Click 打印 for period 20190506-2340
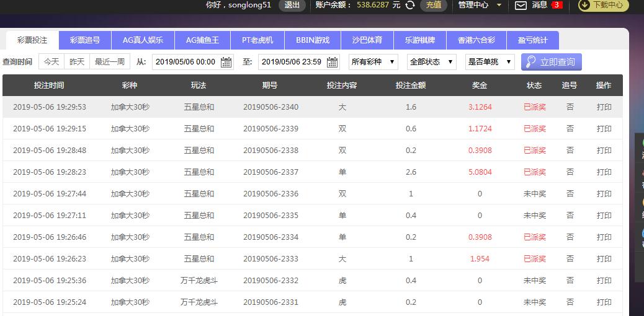Viewport: 644px width, 316px height. (x=604, y=107)
